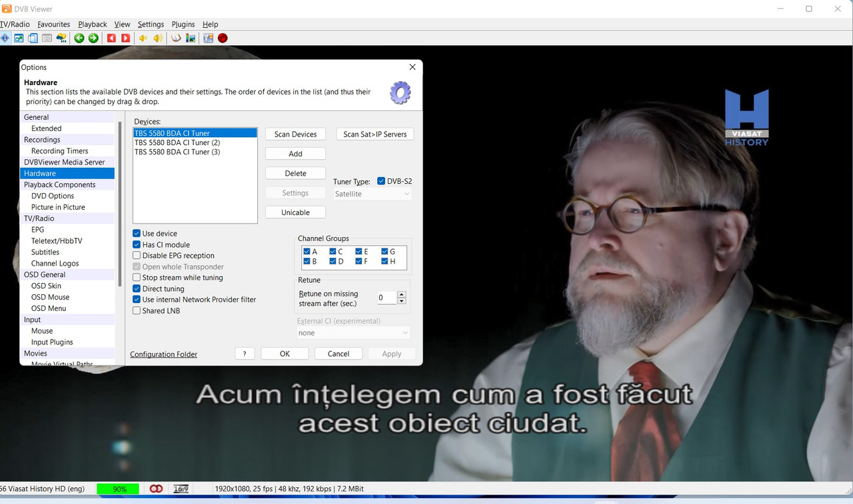Click the Delete device button
This screenshot has height=504, width=853.
[x=295, y=173]
